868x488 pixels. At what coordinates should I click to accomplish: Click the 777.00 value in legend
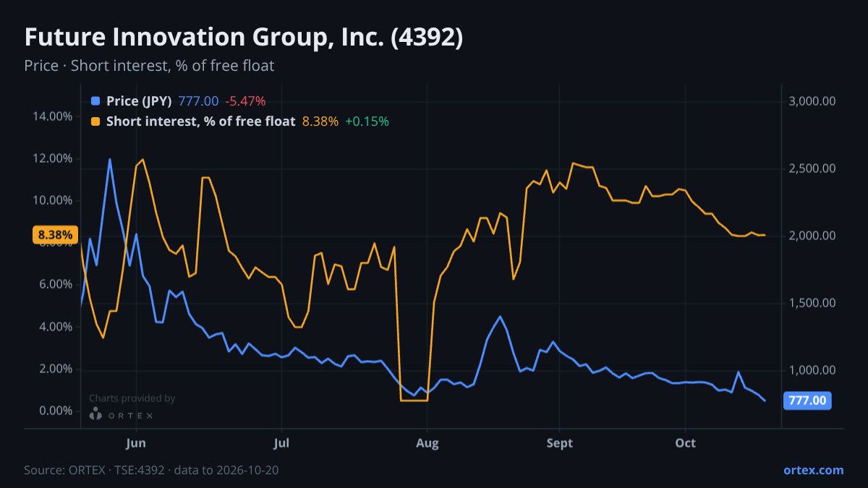(x=198, y=101)
